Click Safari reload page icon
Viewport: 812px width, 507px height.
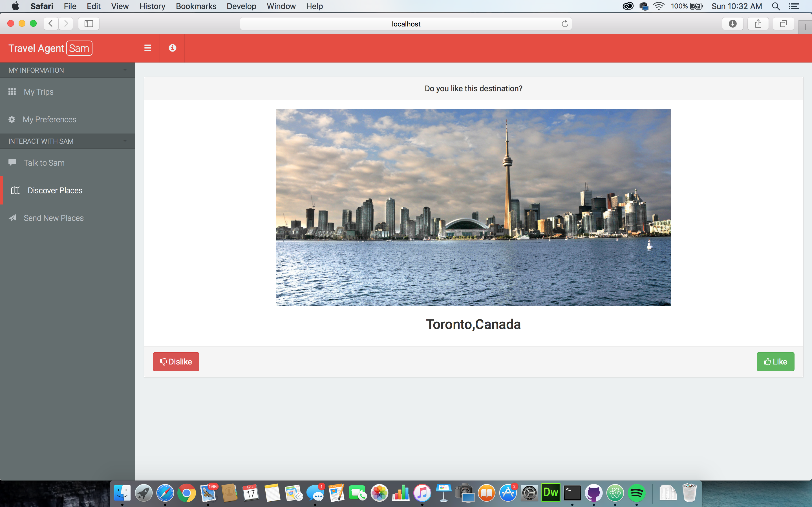pos(565,24)
